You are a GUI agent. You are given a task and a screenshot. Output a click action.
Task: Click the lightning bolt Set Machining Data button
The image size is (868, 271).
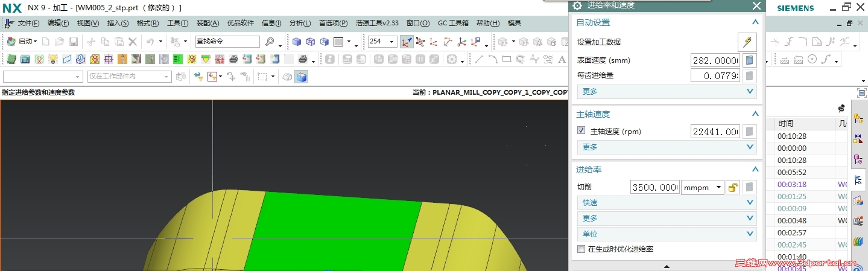point(747,42)
